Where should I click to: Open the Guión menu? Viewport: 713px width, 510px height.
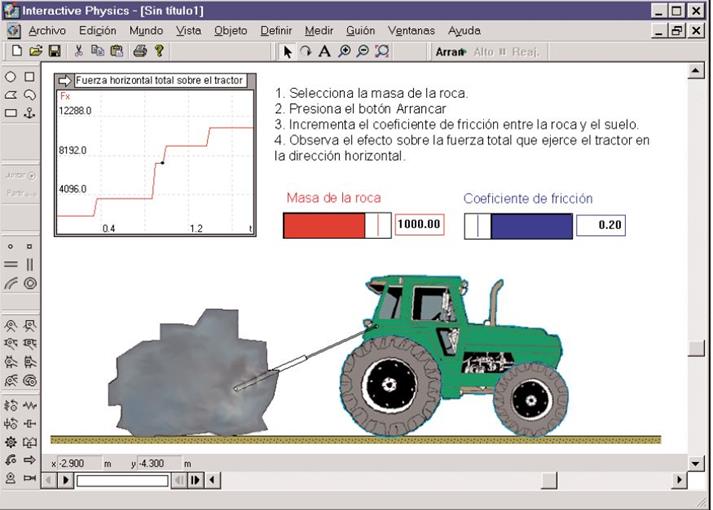click(361, 31)
